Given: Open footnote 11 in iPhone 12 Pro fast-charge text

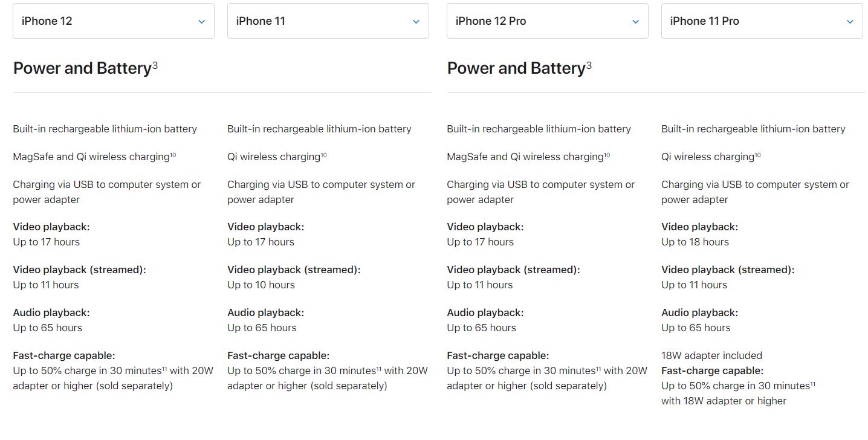Looking at the screenshot, I should 598,369.
